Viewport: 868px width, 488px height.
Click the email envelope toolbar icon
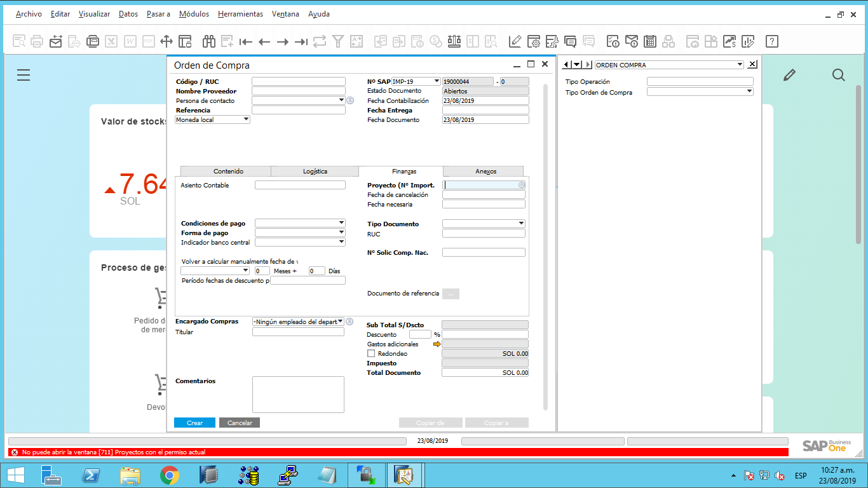(56, 41)
